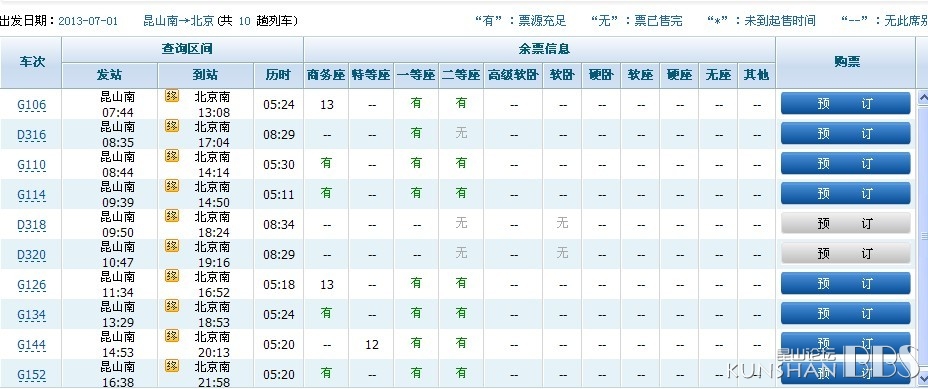Open train G114 details link
Image resolution: width=928 pixels, height=389 pixels.
click(x=31, y=195)
